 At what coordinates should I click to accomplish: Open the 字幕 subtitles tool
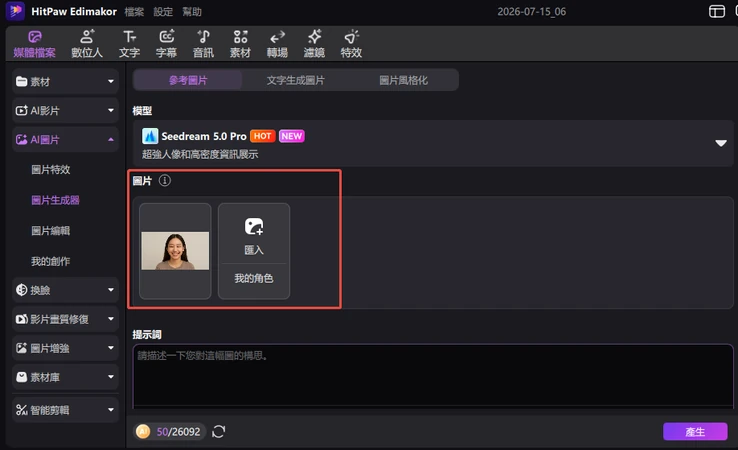166,44
